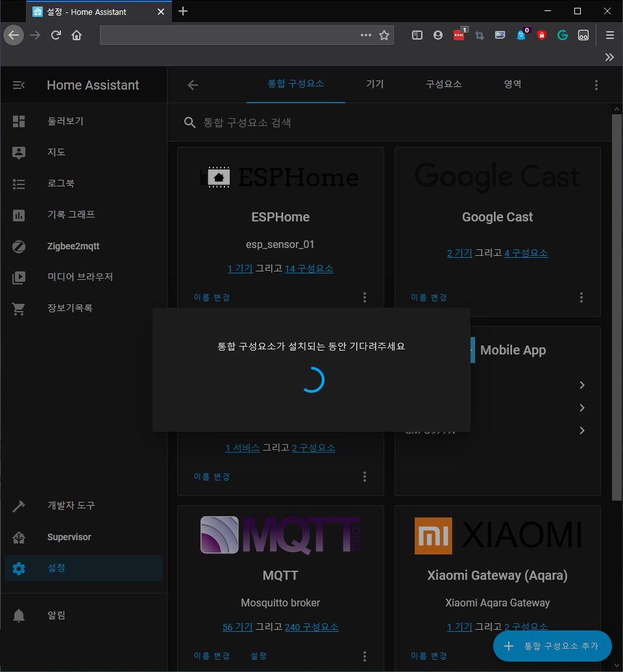Click 2 구성요소 link beside 1 서비스
Screen dimensions: 623x672
[313, 448]
